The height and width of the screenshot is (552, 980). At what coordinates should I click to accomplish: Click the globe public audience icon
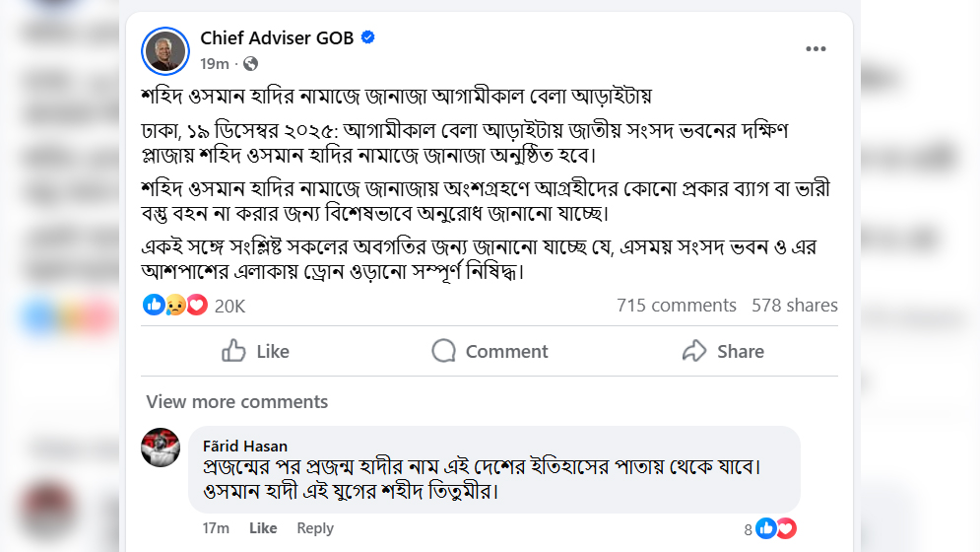pos(250,64)
